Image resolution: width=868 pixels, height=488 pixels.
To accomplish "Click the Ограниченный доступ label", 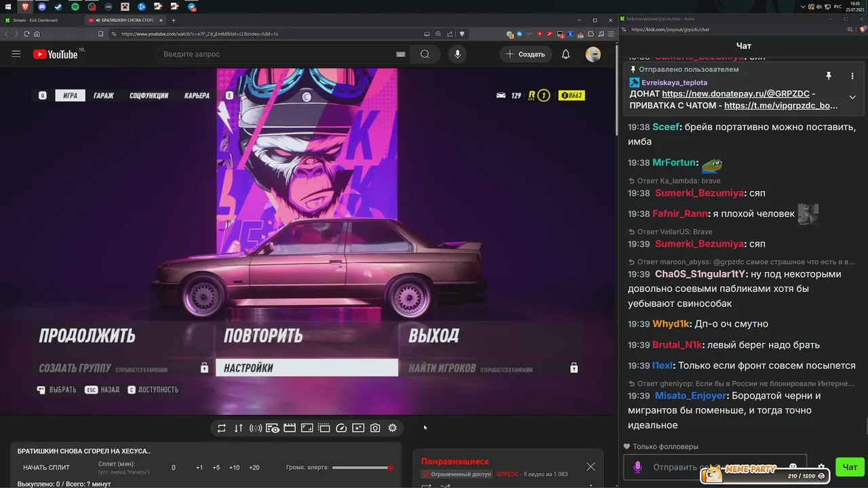I will (x=458, y=474).
